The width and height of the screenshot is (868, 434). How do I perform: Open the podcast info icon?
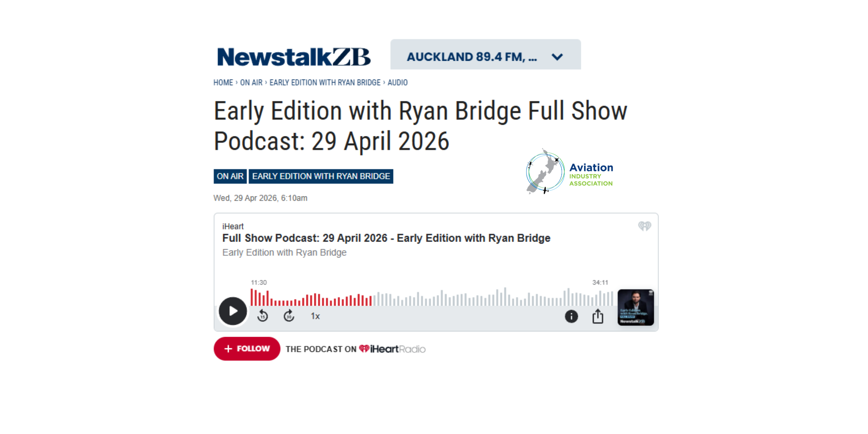(571, 316)
